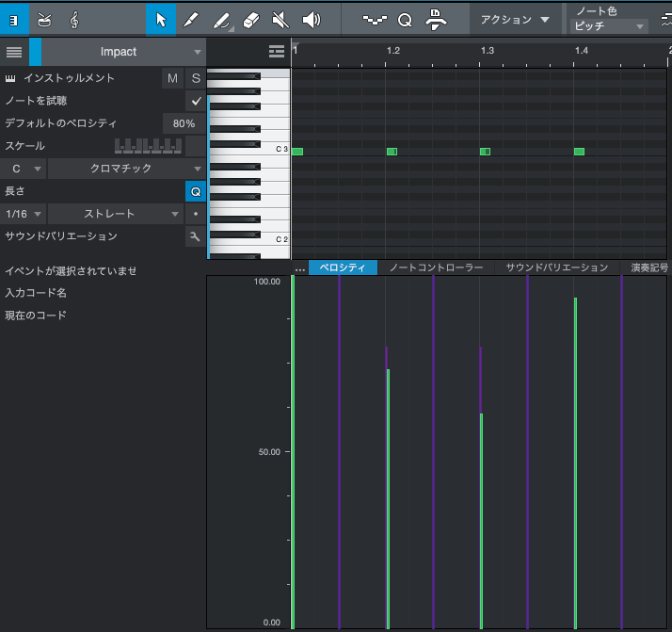
Task: Expand the 1/16 quantize value dropdown
Action: [x=24, y=214]
